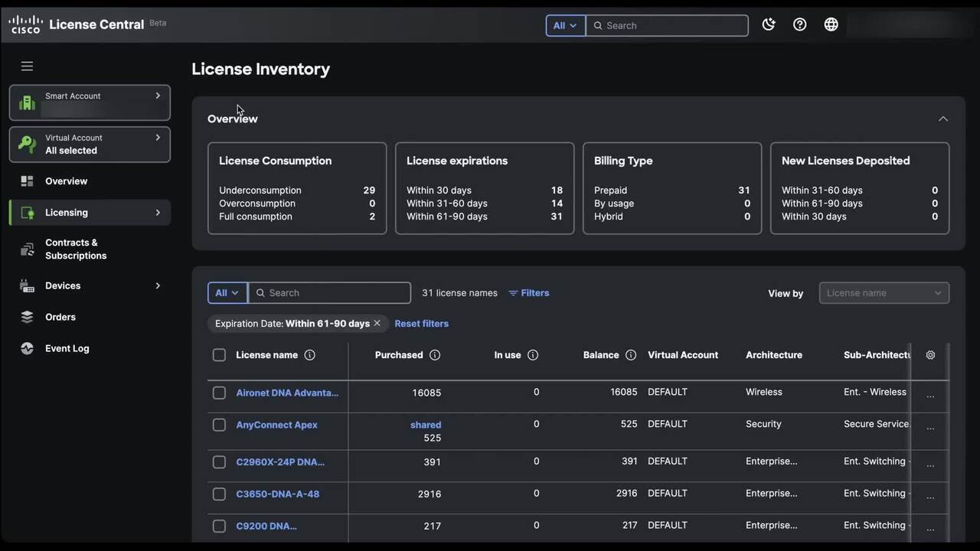980x551 pixels.
Task: Check the C3650-DNA-A-48 row
Action: pyautogui.click(x=219, y=494)
